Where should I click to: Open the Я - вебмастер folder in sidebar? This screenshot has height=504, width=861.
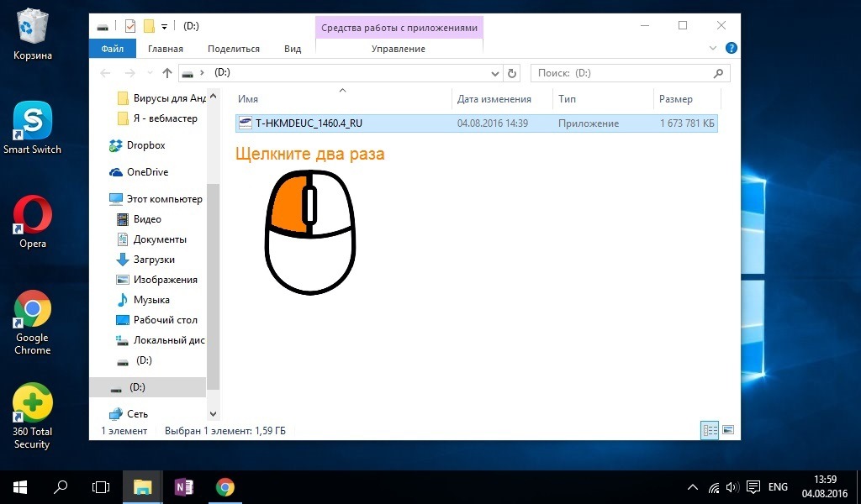(159, 118)
